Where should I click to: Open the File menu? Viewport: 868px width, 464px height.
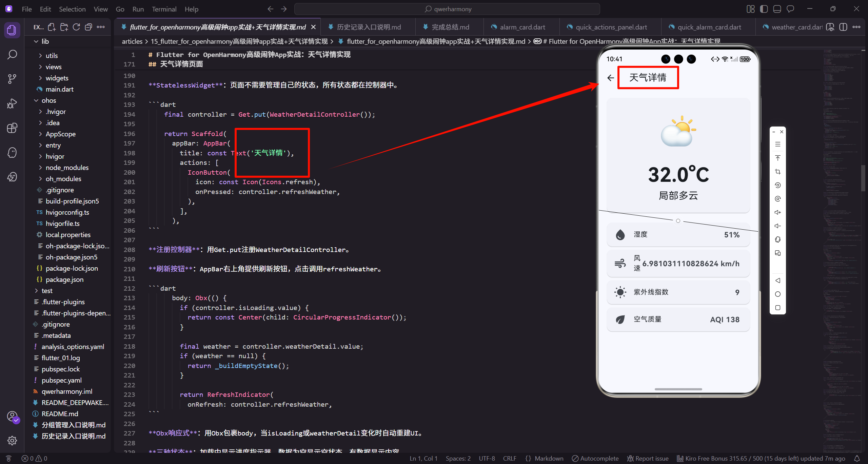tap(27, 9)
